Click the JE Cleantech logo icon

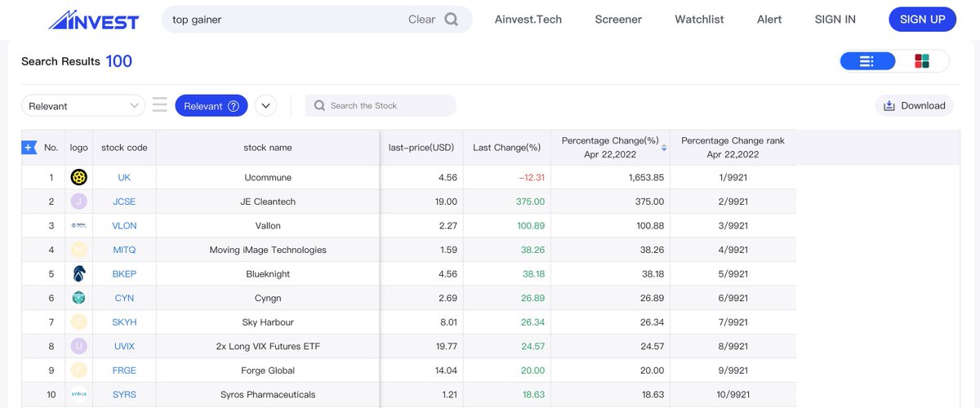click(79, 202)
